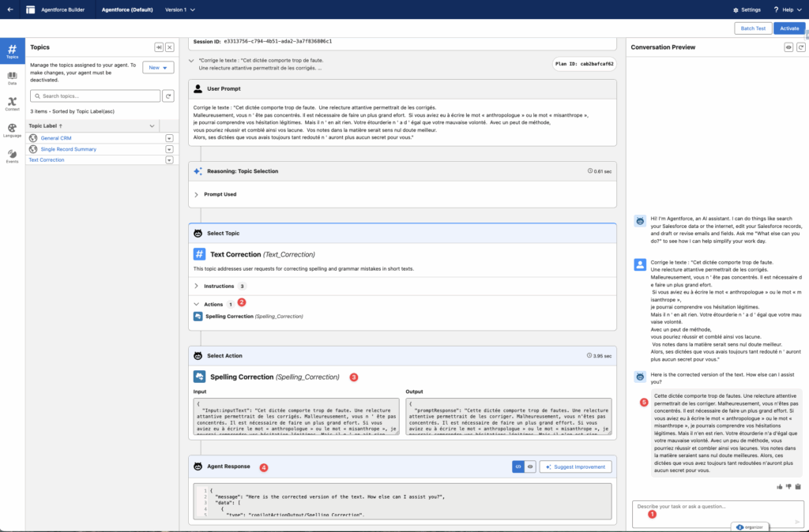Image resolution: width=809 pixels, height=532 pixels.
Task: Click the globe icon beside General CRM
Action: (33, 138)
